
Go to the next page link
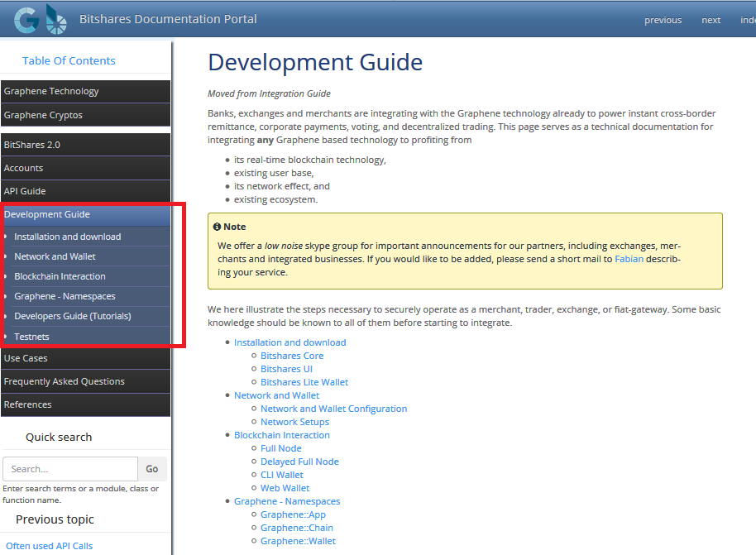click(711, 20)
